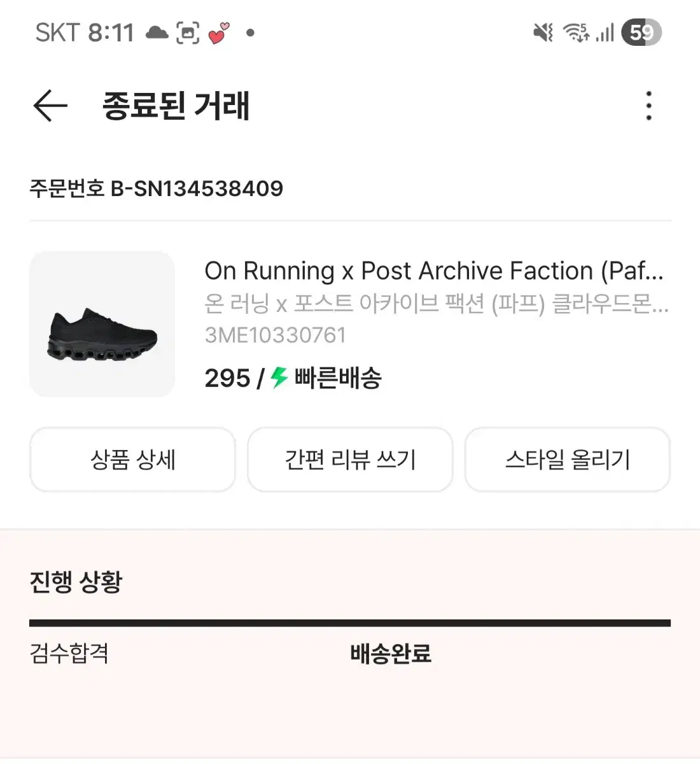
Task: Tap the muted sound status icon
Action: [x=543, y=32]
